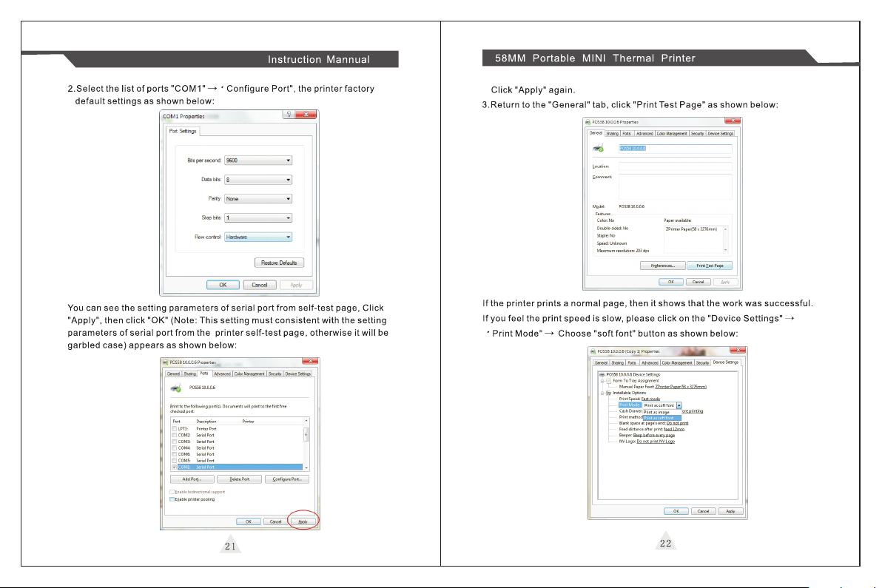Click the printer icon in the Ports dialog

tap(176, 388)
